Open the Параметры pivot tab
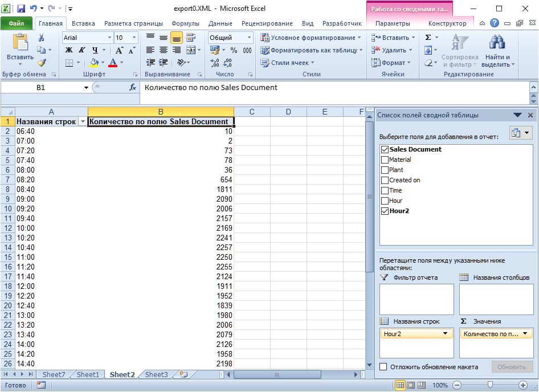Image resolution: width=539 pixels, height=392 pixels. 393,23
